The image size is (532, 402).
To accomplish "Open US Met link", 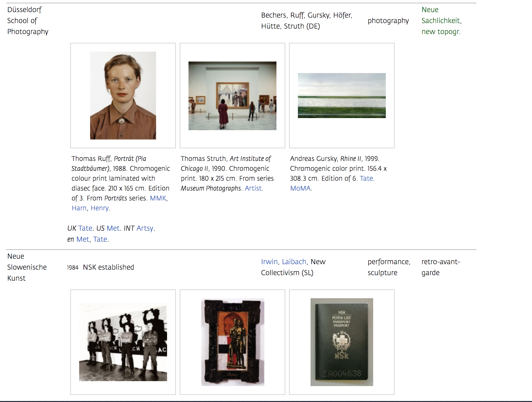I will coord(113,228).
